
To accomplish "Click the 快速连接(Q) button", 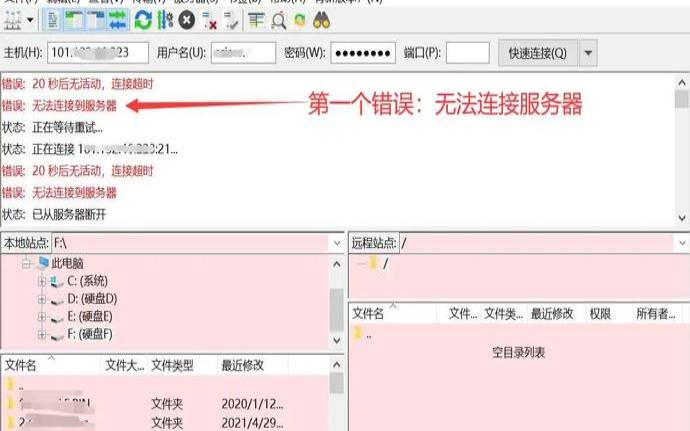I will (x=538, y=53).
